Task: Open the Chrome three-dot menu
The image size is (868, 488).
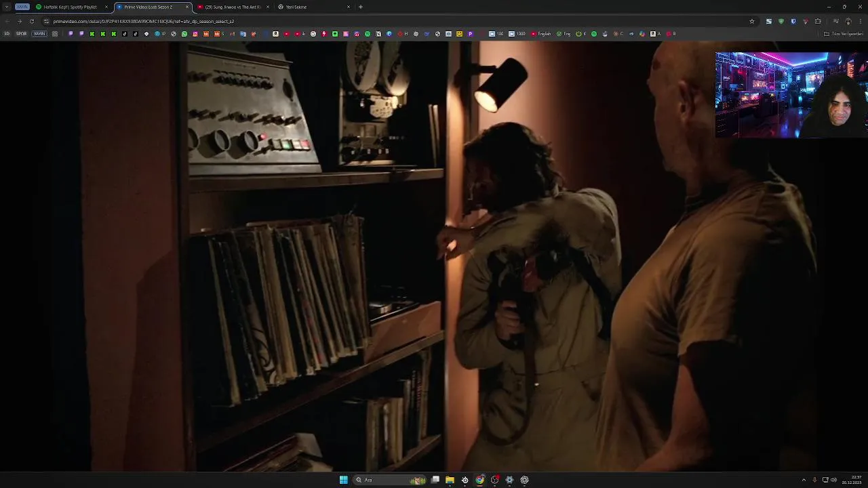Action: tap(861, 21)
